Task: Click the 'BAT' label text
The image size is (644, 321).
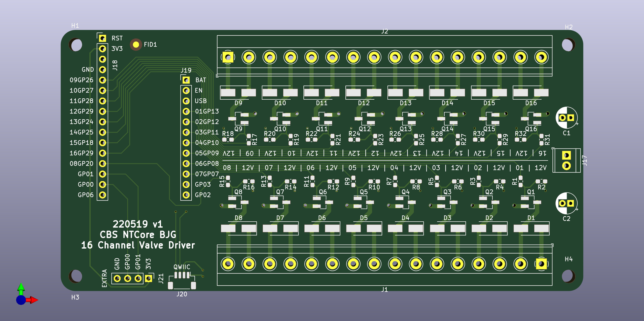Action: click(201, 80)
